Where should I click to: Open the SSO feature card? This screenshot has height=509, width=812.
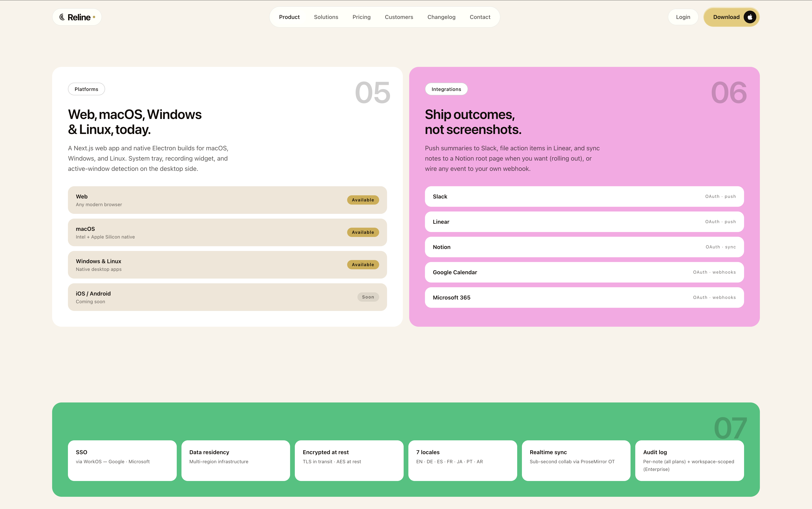point(122,460)
